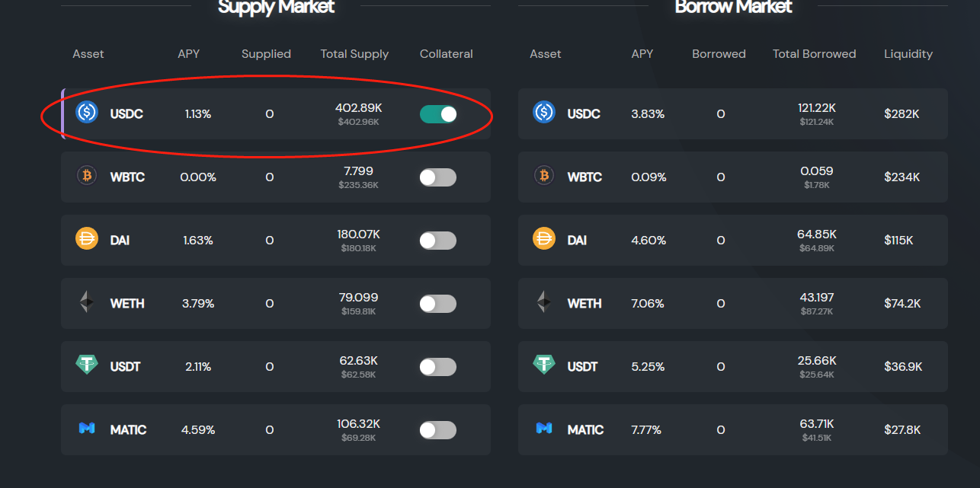This screenshot has width=980, height=488.
Task: Click the Total Borrowed column header
Action: pyautogui.click(x=814, y=54)
